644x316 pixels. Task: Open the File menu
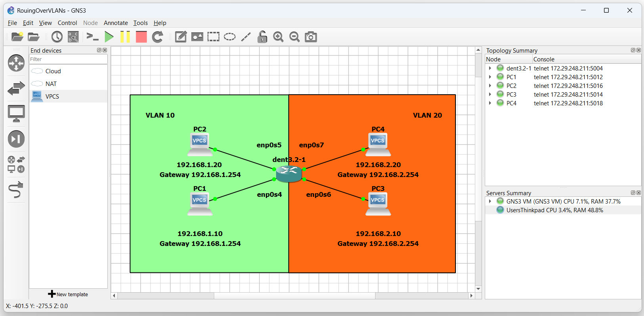[12, 23]
